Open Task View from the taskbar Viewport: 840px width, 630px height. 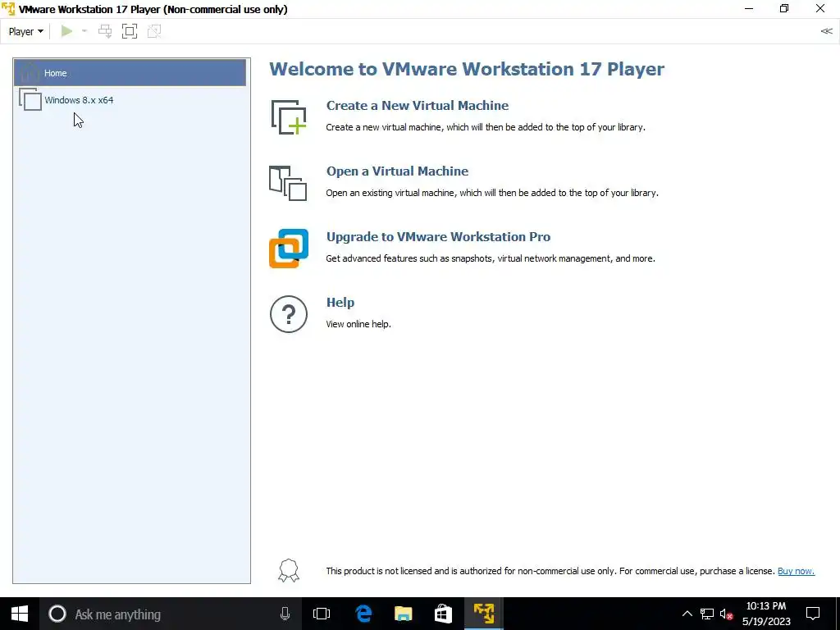click(x=322, y=614)
